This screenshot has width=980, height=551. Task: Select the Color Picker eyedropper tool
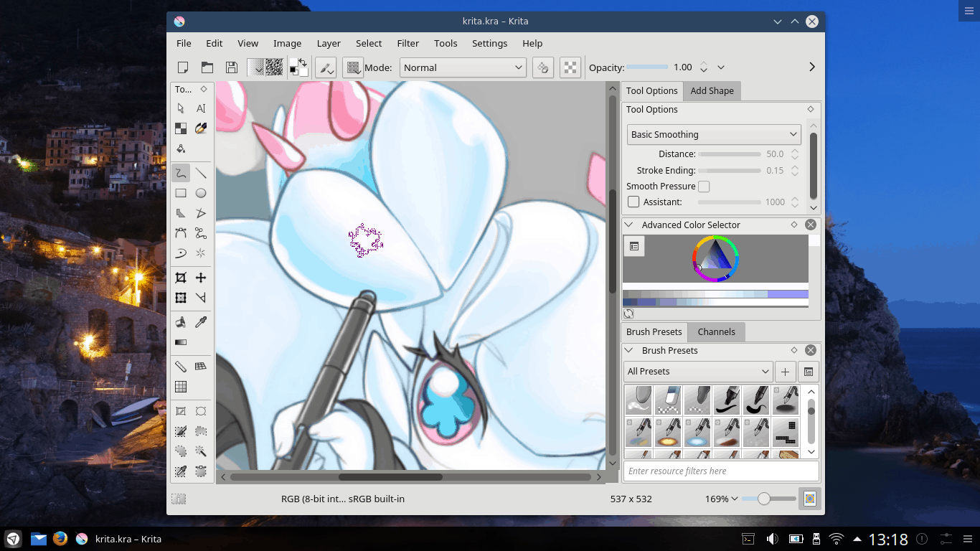click(x=201, y=322)
